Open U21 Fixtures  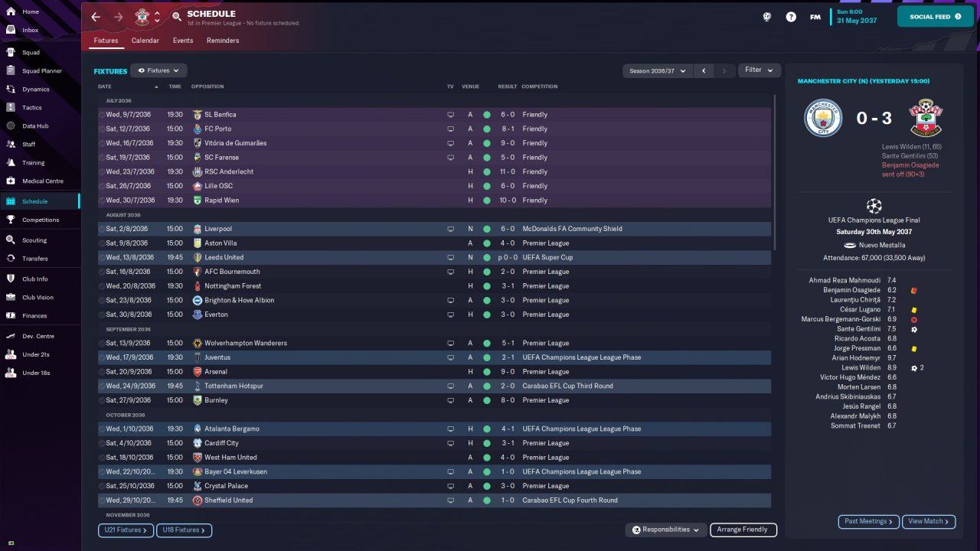coord(126,530)
